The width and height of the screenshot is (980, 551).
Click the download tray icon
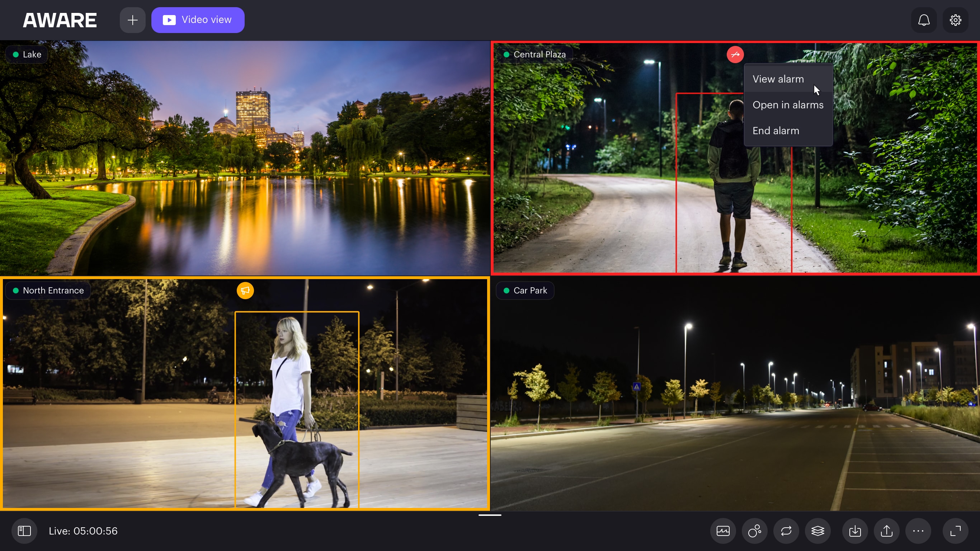click(855, 531)
